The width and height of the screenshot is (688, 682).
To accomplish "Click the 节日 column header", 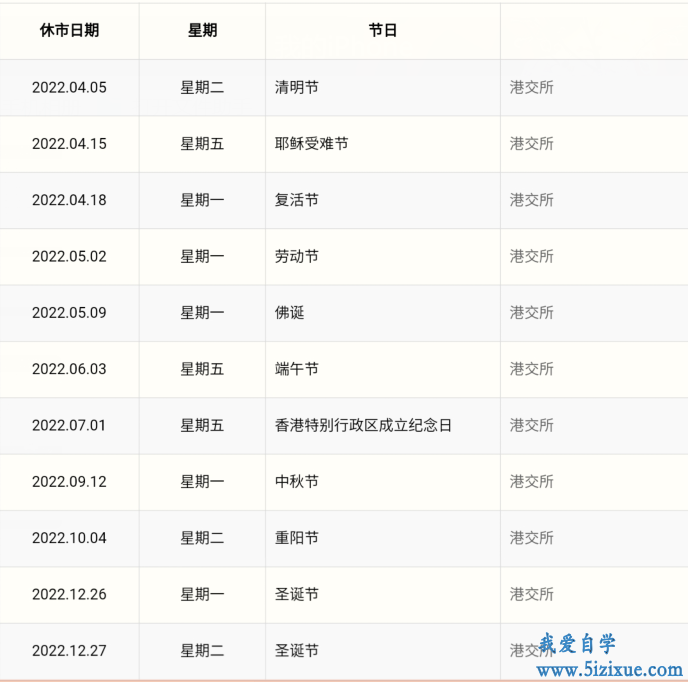I will [383, 30].
